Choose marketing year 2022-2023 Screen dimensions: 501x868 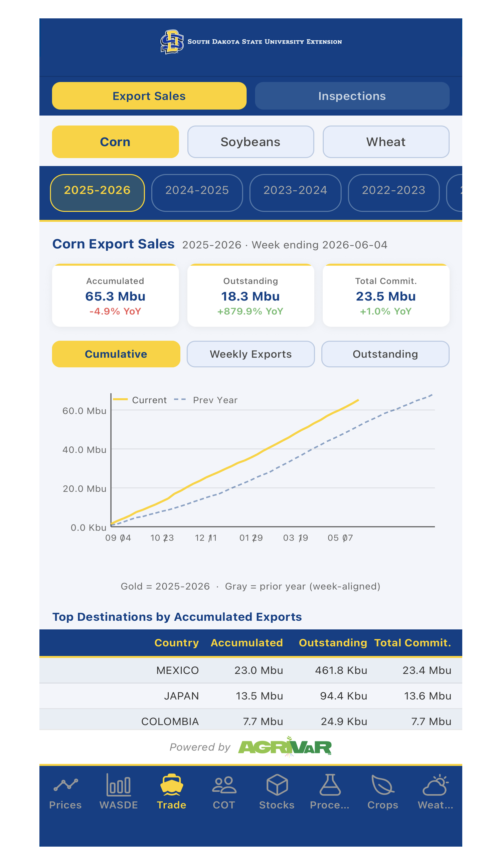(x=394, y=193)
